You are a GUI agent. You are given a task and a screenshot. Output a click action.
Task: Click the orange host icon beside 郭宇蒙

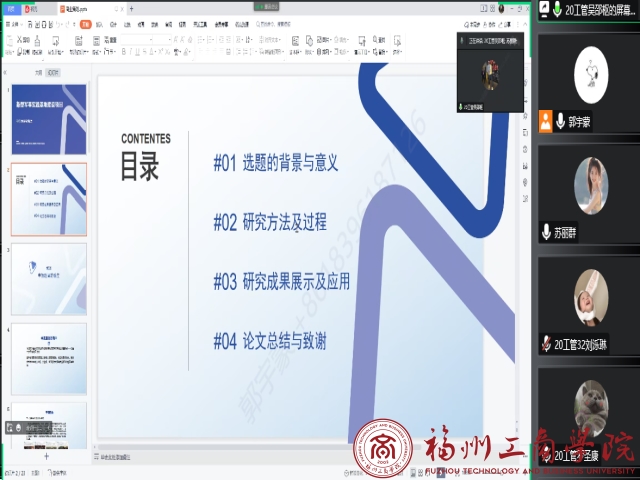click(545, 121)
